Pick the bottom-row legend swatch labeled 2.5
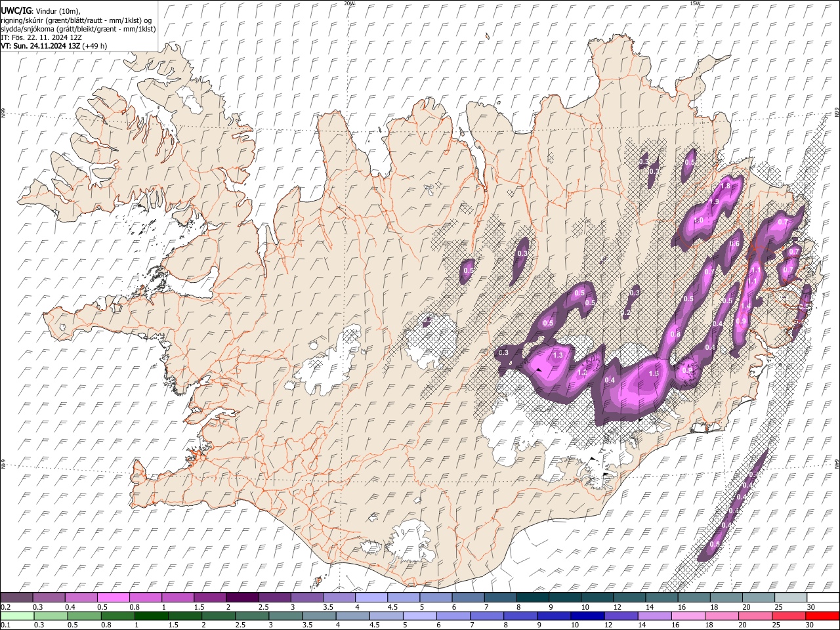Screen dimensions: 840x630 pyautogui.click(x=253, y=616)
